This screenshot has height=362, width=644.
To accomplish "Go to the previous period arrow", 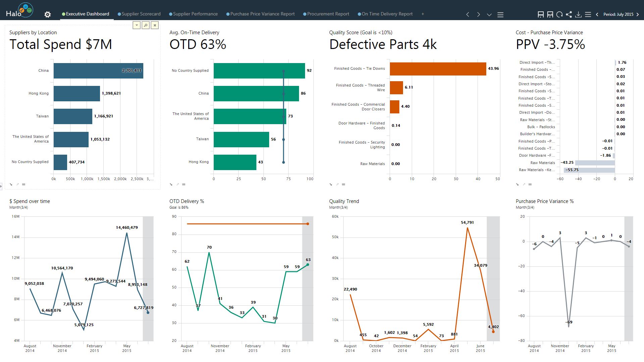I will 597,14.
